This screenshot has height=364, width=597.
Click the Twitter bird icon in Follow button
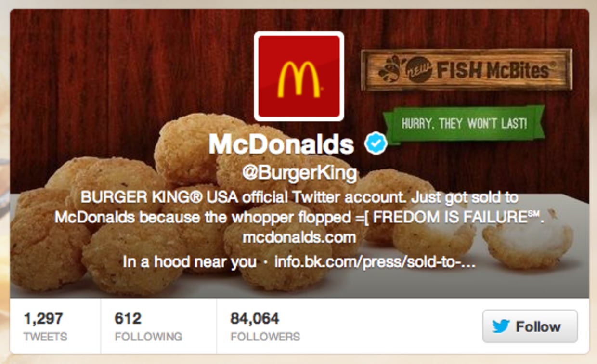coord(501,326)
